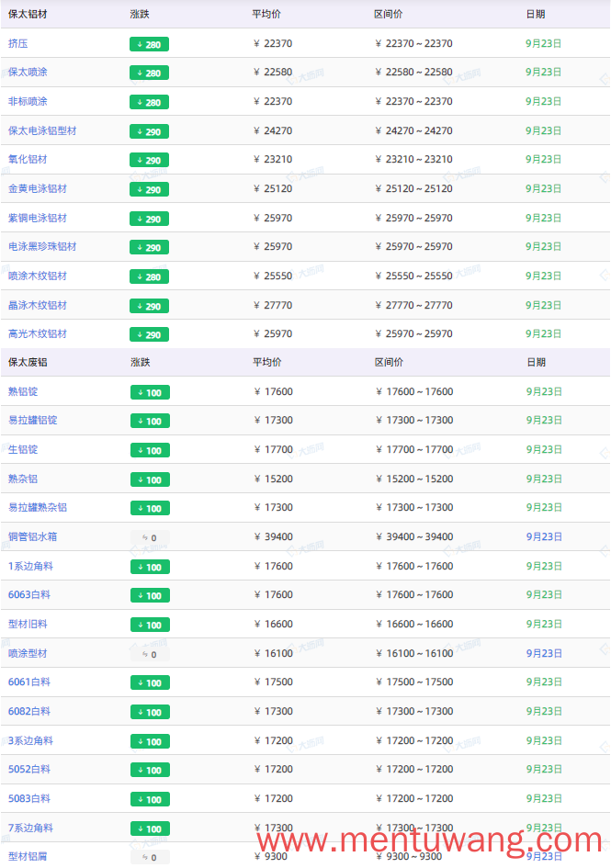Open the 3系边角料 link
This screenshot has height=868, width=611.
coord(30,740)
